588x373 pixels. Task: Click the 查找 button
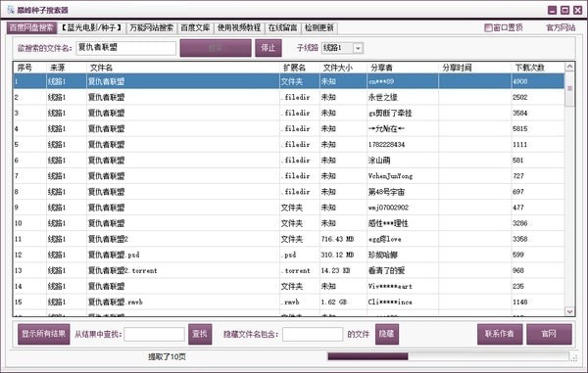(200, 334)
